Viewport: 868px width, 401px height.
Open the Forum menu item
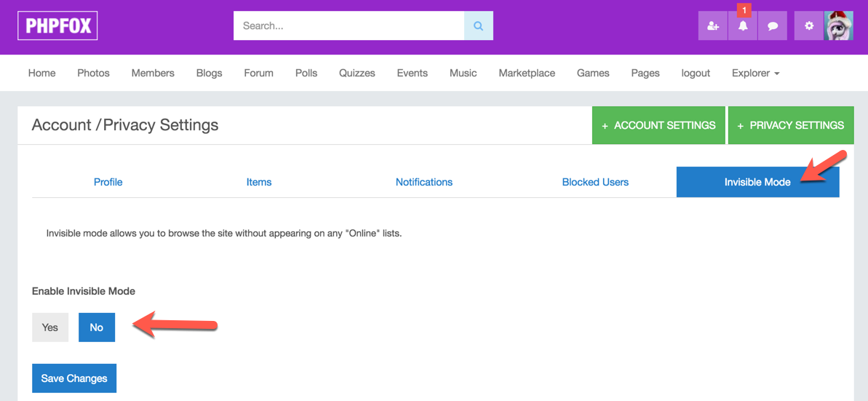258,73
